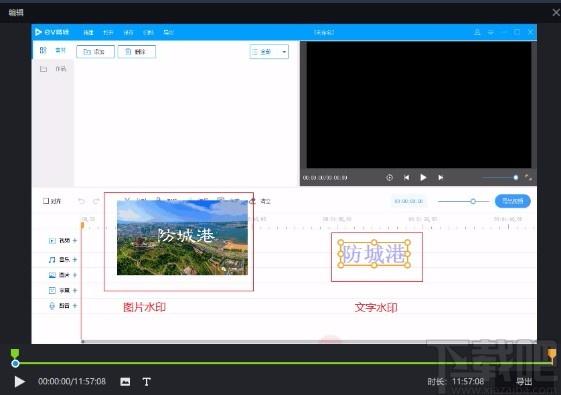Click the 保存 menu item
Viewport: 561px width, 395px height.
(x=128, y=33)
